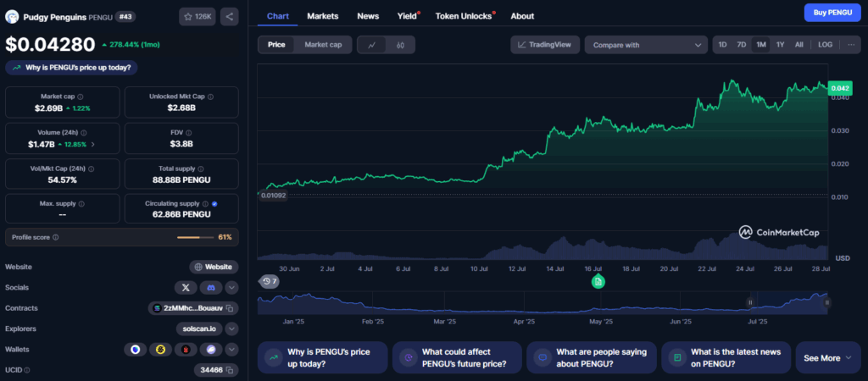Add PENGU to watchlist via star button
Image resolution: width=868 pixels, height=381 pixels.
(197, 17)
